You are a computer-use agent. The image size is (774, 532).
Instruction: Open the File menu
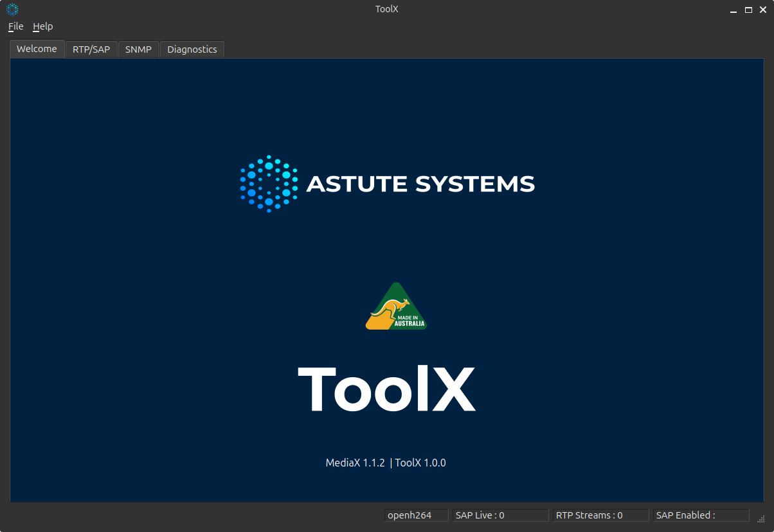click(15, 26)
